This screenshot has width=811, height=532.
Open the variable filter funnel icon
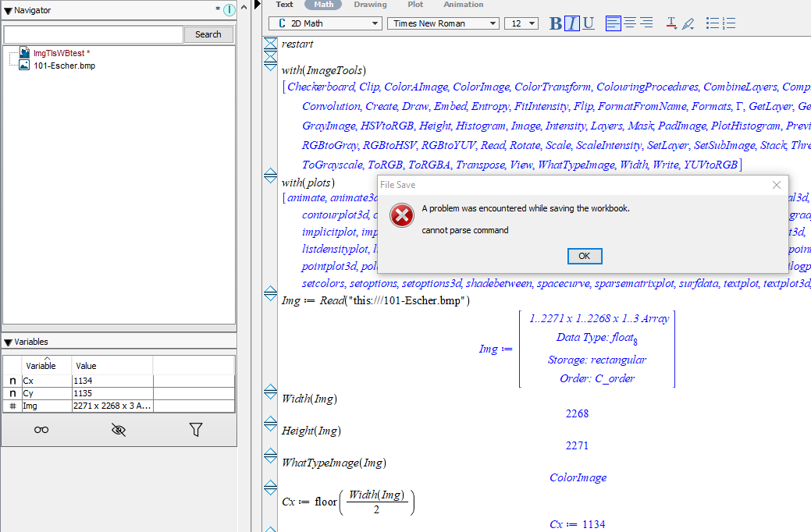[x=195, y=430]
